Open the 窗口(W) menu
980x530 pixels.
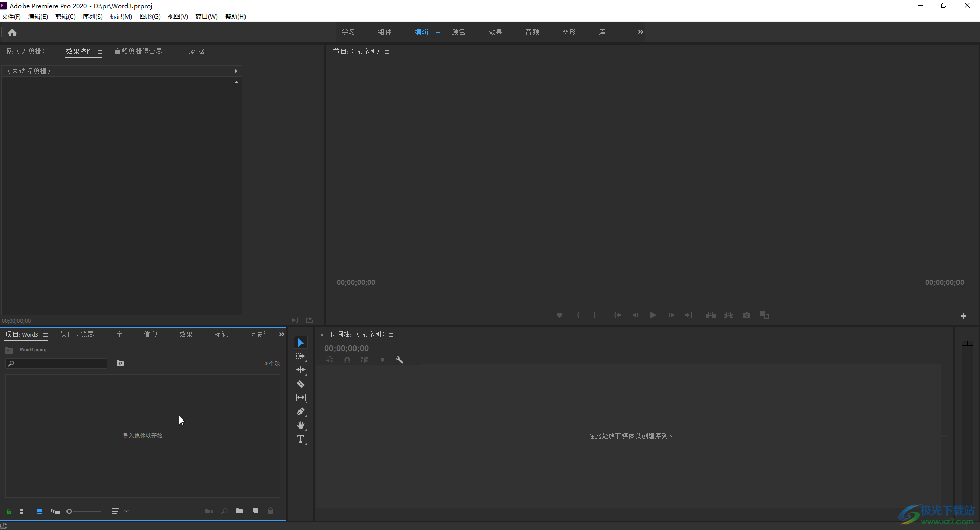tap(207, 17)
